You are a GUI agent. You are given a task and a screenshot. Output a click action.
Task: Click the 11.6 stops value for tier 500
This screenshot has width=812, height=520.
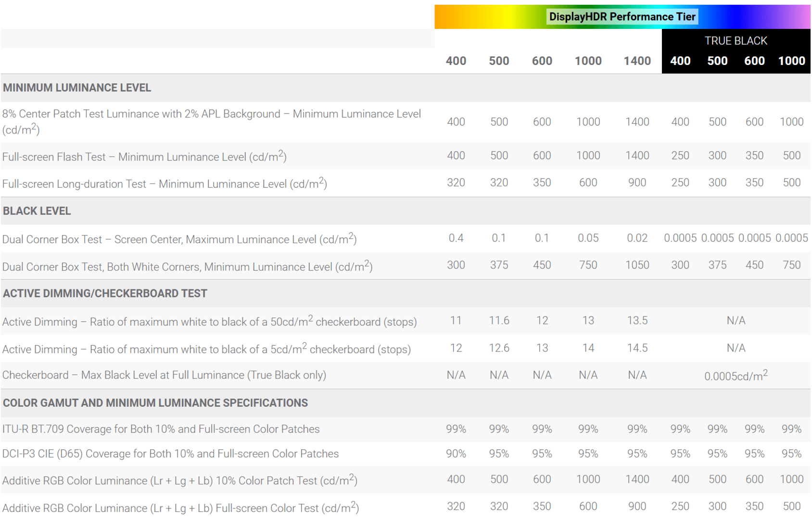tap(499, 321)
